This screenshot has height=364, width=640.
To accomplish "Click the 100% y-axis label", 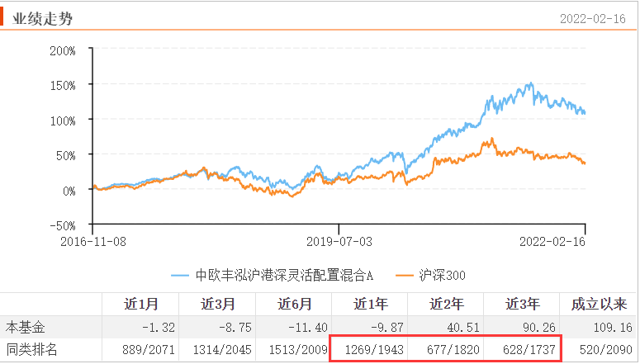I will point(63,121).
